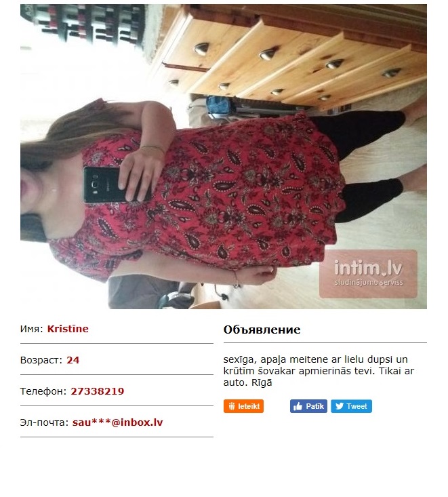Click the Latvian ad description text
The image size is (448, 497).
click(x=319, y=371)
